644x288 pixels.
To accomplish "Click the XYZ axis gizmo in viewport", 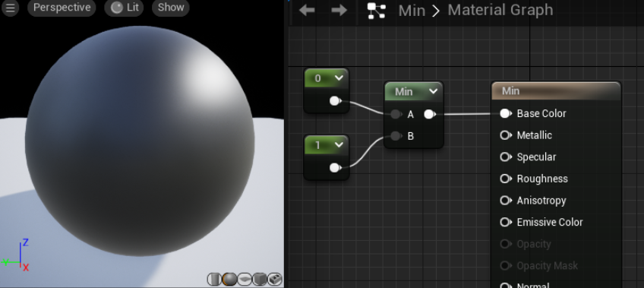I will tap(16, 255).
